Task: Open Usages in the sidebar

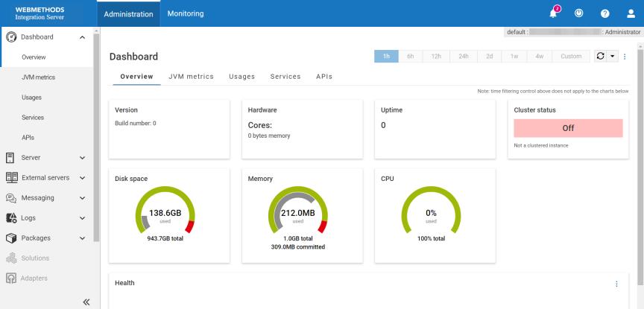Action: [31, 98]
